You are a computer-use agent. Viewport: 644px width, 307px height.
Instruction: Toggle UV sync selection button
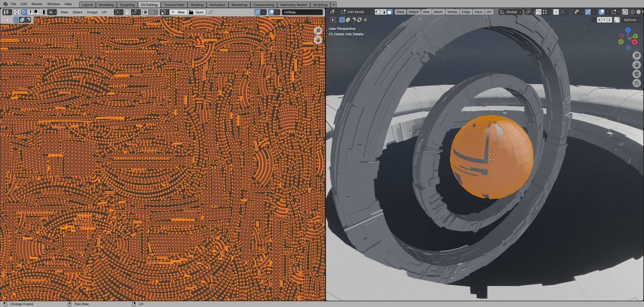click(17, 12)
